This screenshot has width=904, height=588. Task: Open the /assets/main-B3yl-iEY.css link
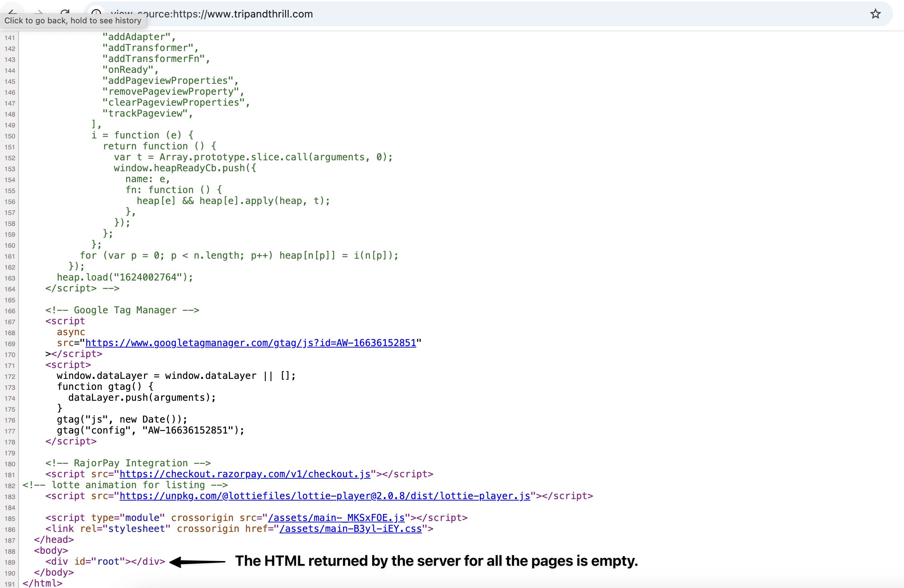pos(351,529)
